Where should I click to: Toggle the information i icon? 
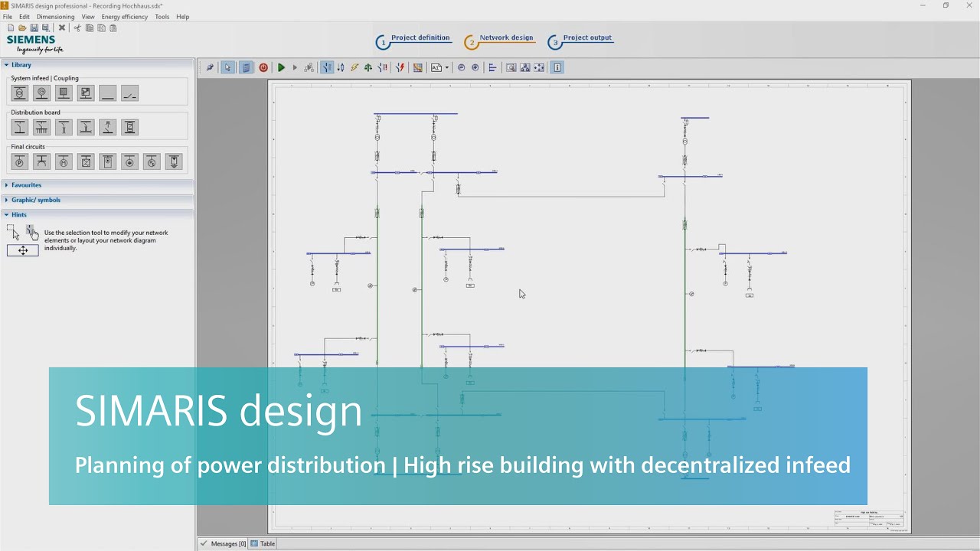[557, 67]
